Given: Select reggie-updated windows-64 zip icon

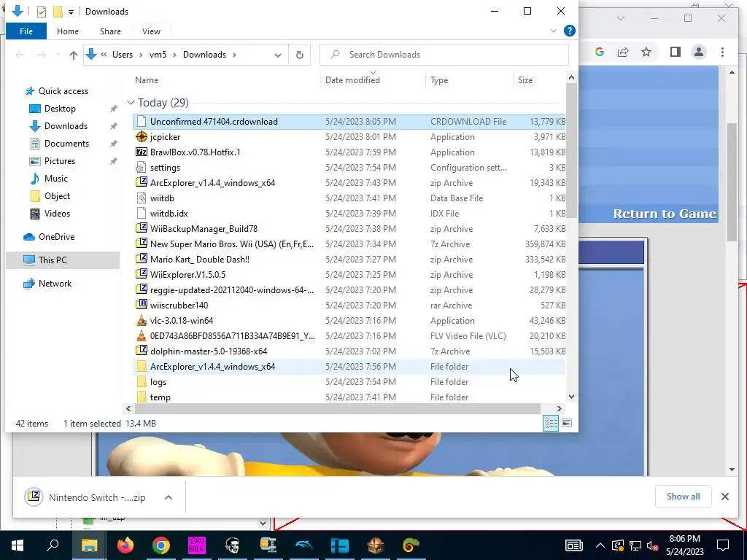Looking at the screenshot, I should pyautogui.click(x=142, y=290).
